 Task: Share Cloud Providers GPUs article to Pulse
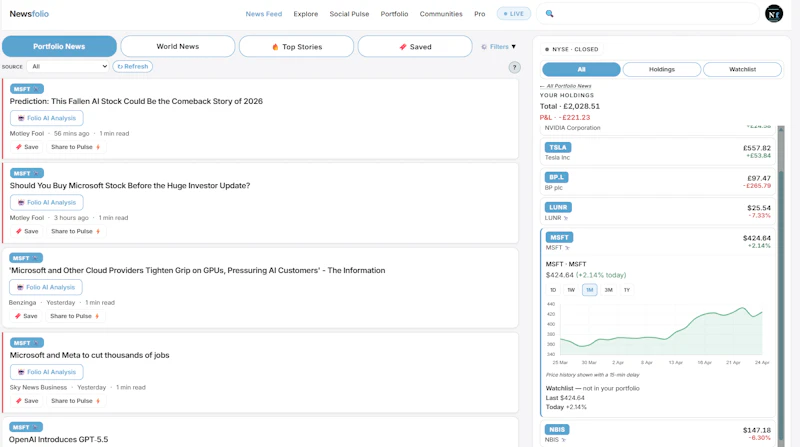(x=74, y=316)
